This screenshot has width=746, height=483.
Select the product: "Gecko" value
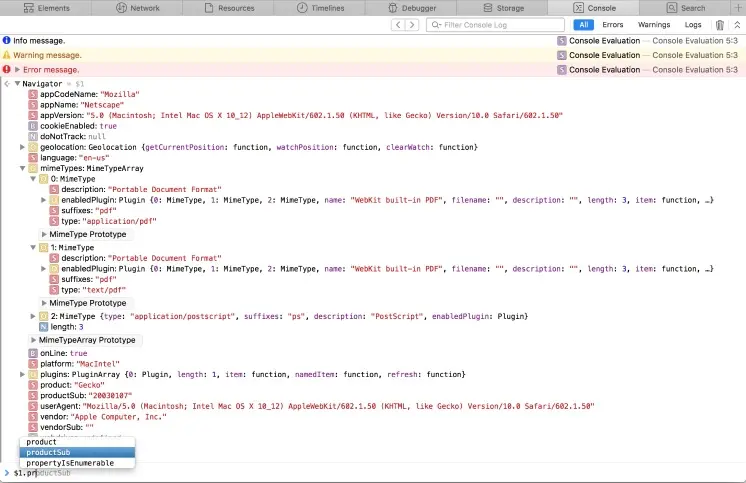click(89, 385)
